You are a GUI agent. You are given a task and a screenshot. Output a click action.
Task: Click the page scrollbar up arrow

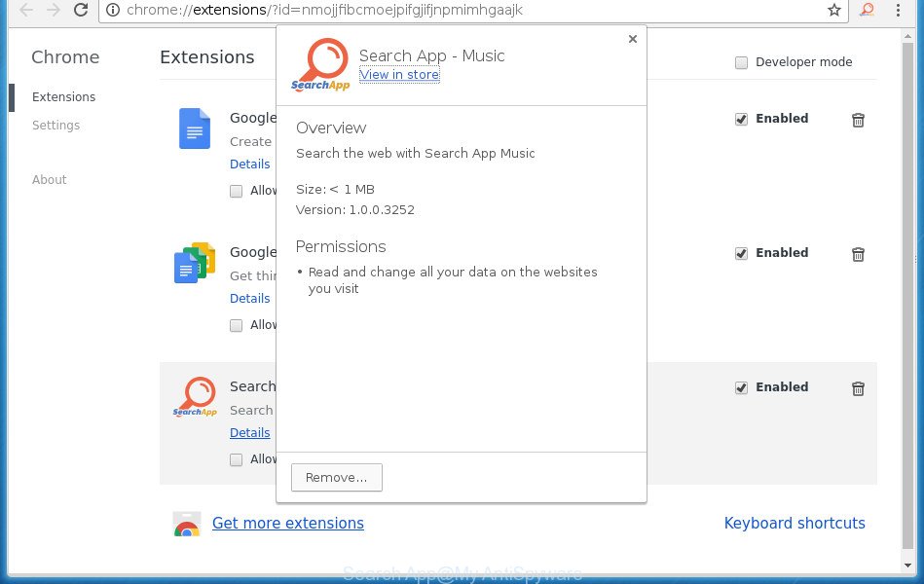908,37
